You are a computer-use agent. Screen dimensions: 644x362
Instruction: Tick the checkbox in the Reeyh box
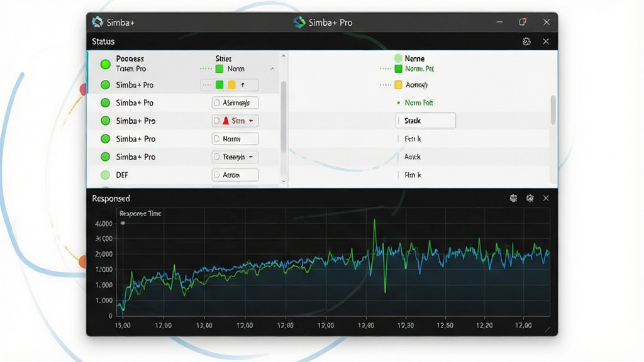point(217,156)
